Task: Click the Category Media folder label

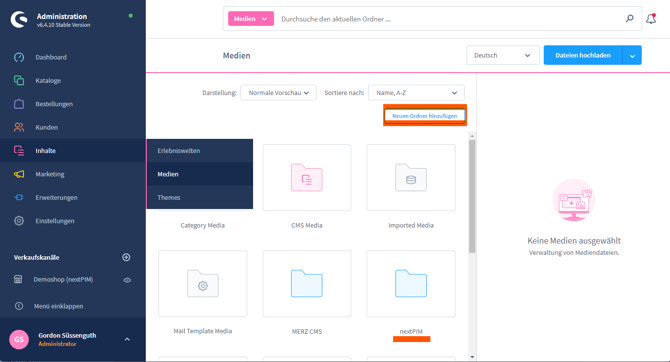Action: 203,225
